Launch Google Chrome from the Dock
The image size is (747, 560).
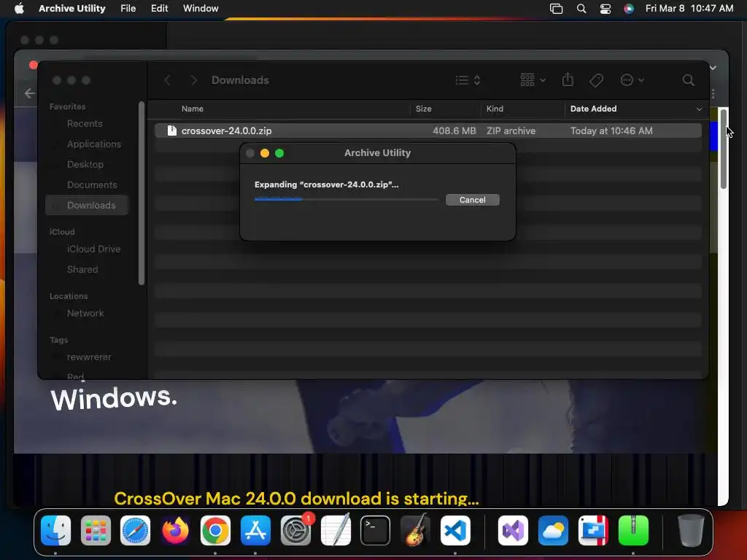coord(215,531)
